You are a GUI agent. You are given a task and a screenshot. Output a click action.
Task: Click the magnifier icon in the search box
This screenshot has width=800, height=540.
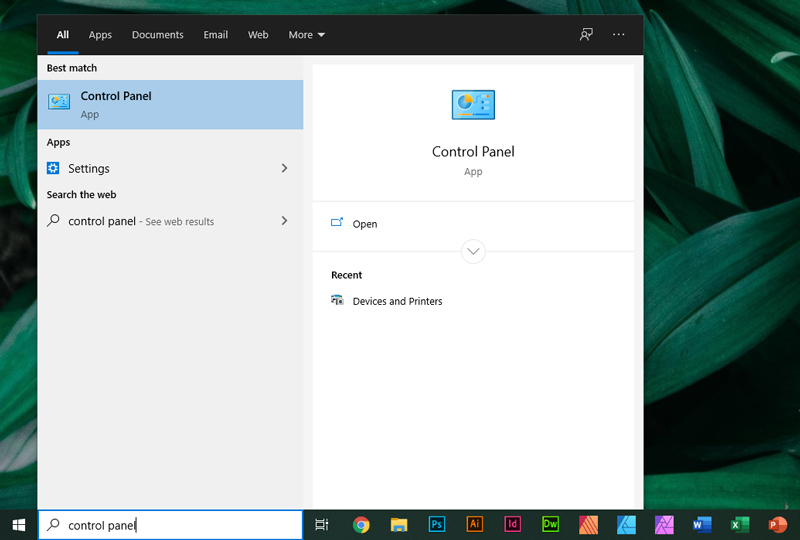click(x=53, y=525)
